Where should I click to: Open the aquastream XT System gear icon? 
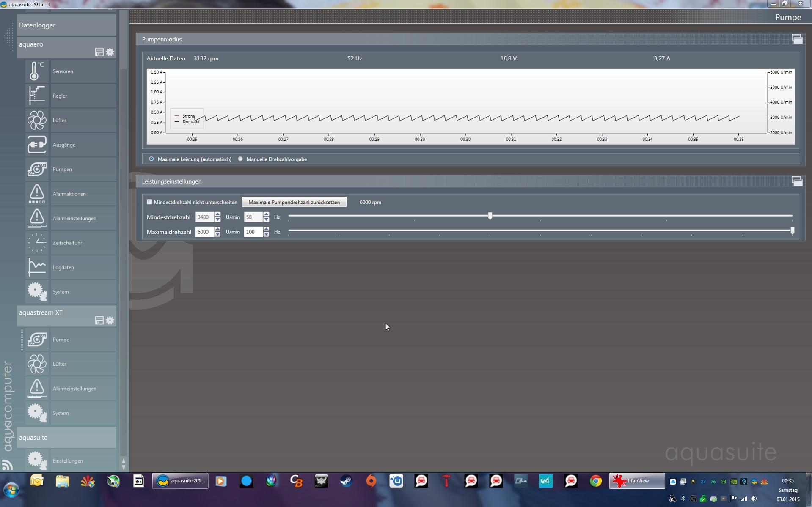tap(37, 413)
